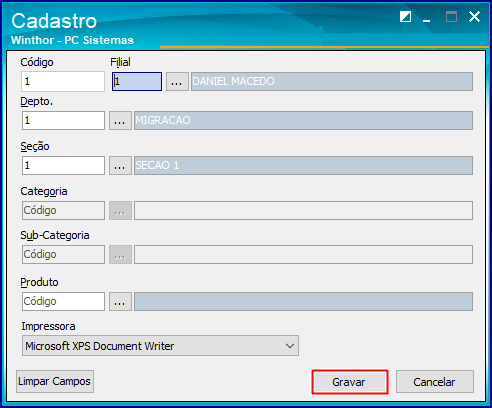Click the Produto description field
This screenshot has width=492, height=408.
tap(303, 302)
